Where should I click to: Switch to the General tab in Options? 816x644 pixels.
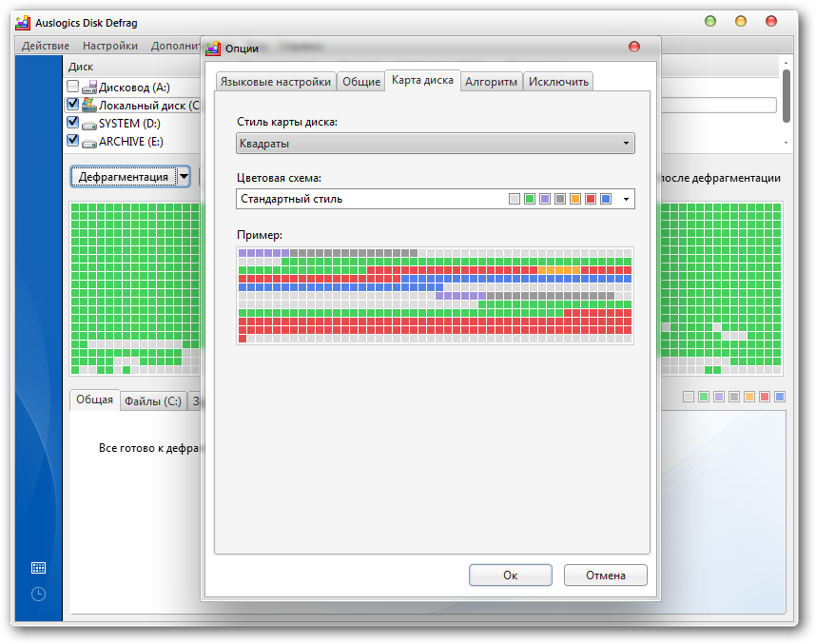tap(361, 82)
